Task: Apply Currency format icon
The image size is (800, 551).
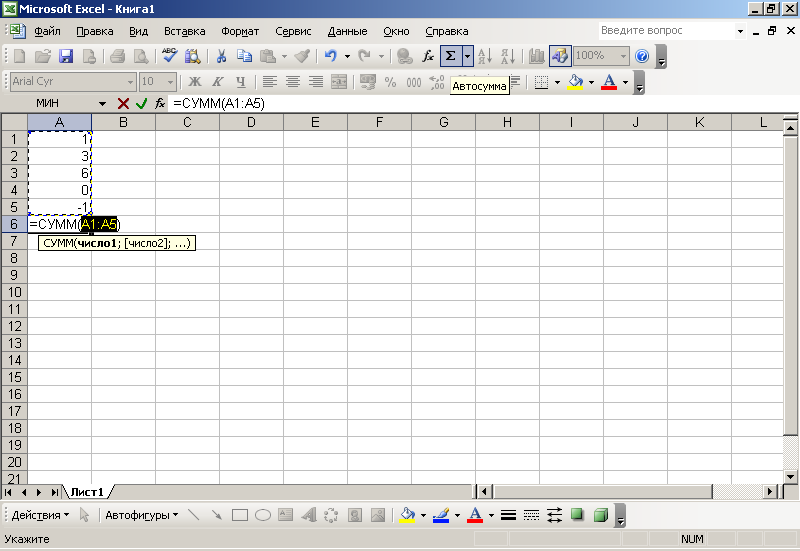Action: pyautogui.click(x=367, y=82)
